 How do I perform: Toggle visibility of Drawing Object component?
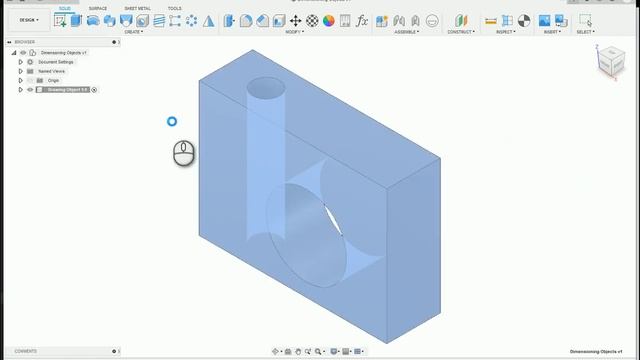point(30,90)
